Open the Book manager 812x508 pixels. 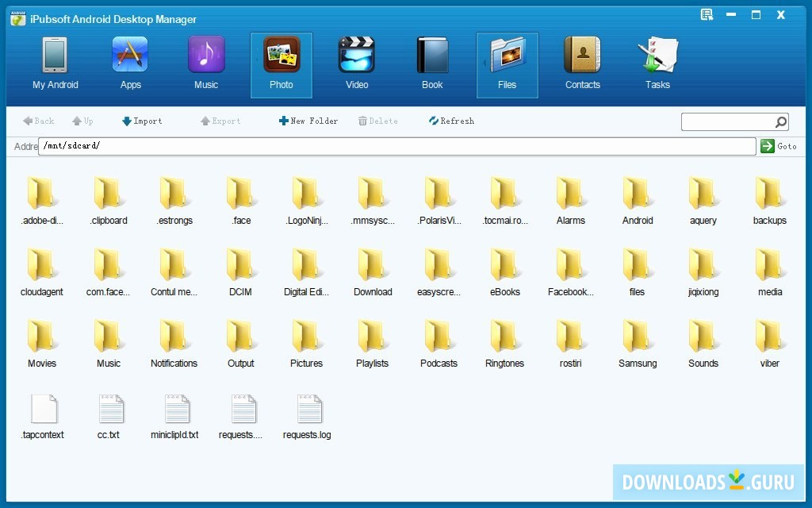pyautogui.click(x=431, y=63)
